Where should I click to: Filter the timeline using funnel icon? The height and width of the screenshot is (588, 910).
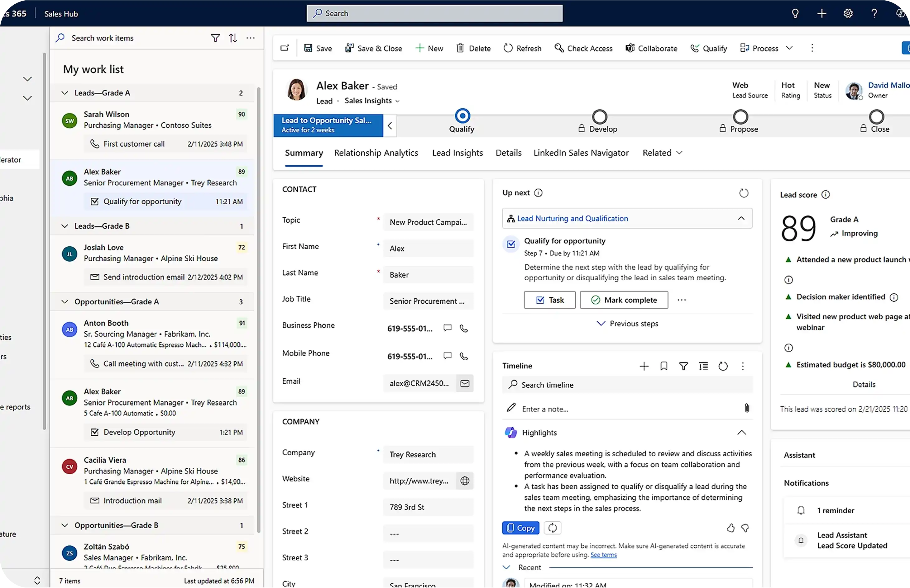click(x=683, y=366)
